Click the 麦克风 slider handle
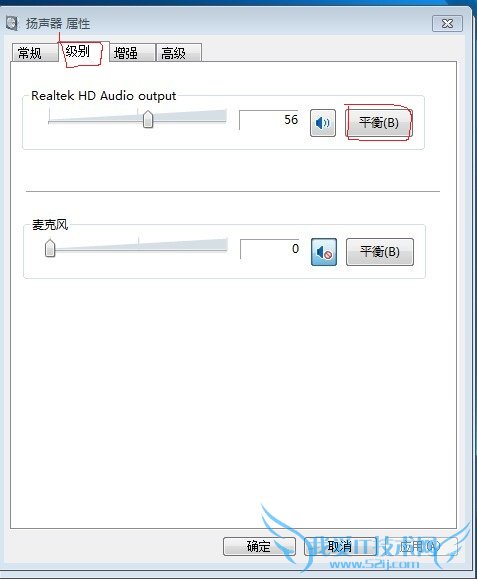The image size is (477, 579). (50, 248)
